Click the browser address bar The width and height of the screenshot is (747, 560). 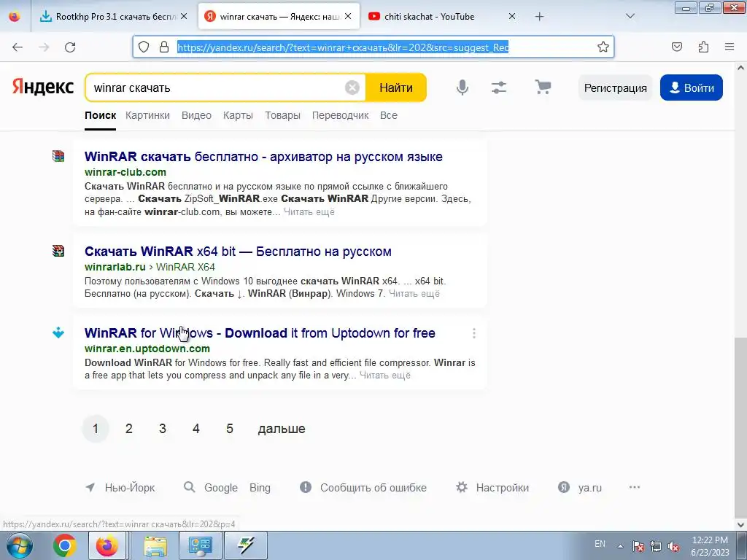[x=373, y=47]
